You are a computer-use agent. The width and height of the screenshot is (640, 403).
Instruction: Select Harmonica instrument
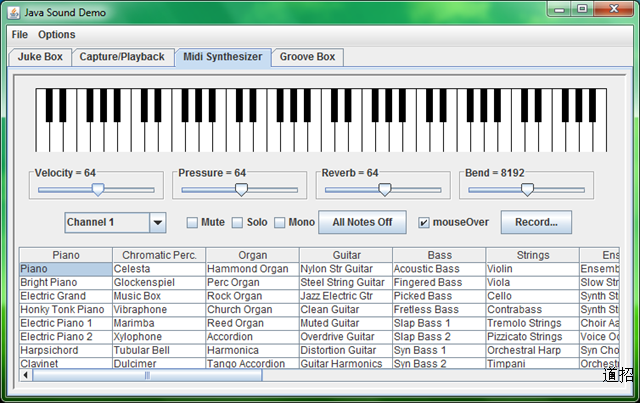pos(253,350)
